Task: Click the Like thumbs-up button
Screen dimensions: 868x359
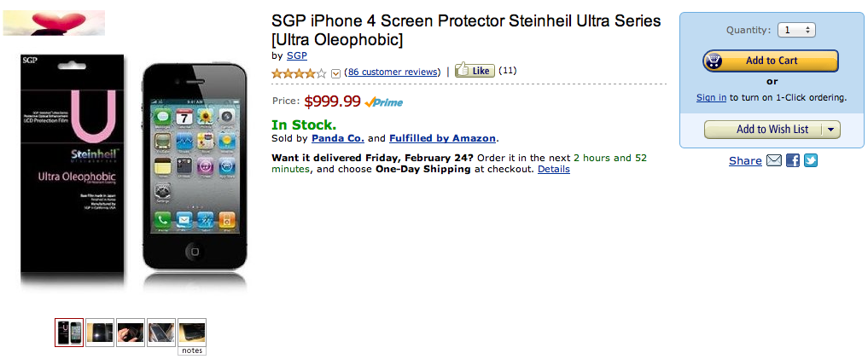Action: [474, 71]
